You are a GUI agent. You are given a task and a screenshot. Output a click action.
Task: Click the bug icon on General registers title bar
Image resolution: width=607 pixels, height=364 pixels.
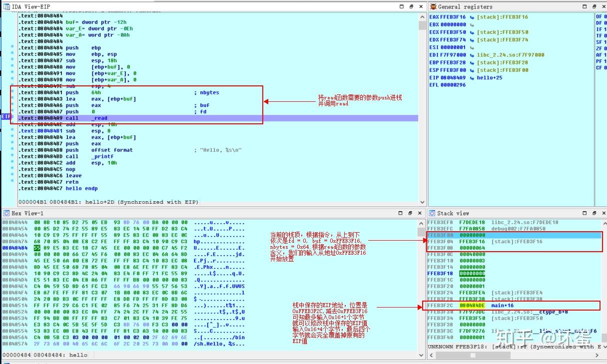click(x=433, y=6)
